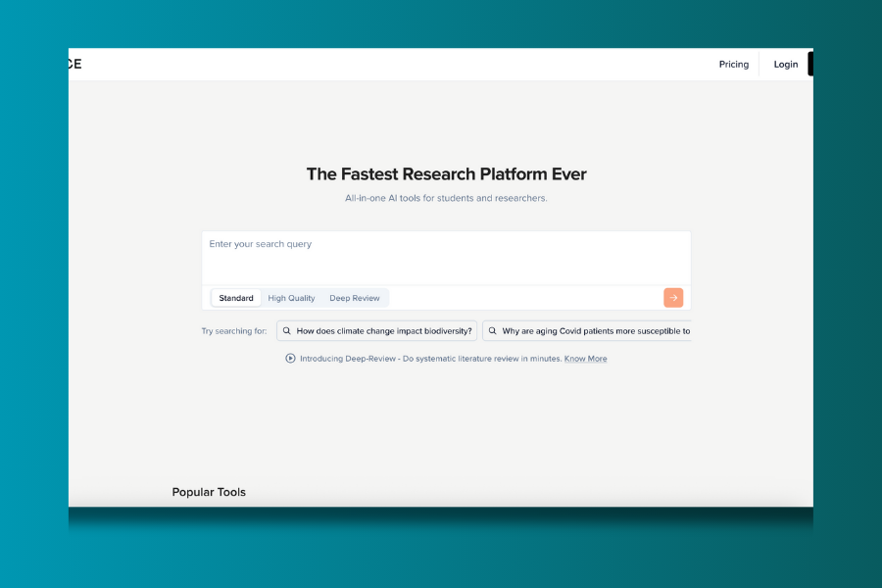Viewport: 882px width, 588px height.
Task: Click the 'Try searching for:' label
Action: coord(234,331)
